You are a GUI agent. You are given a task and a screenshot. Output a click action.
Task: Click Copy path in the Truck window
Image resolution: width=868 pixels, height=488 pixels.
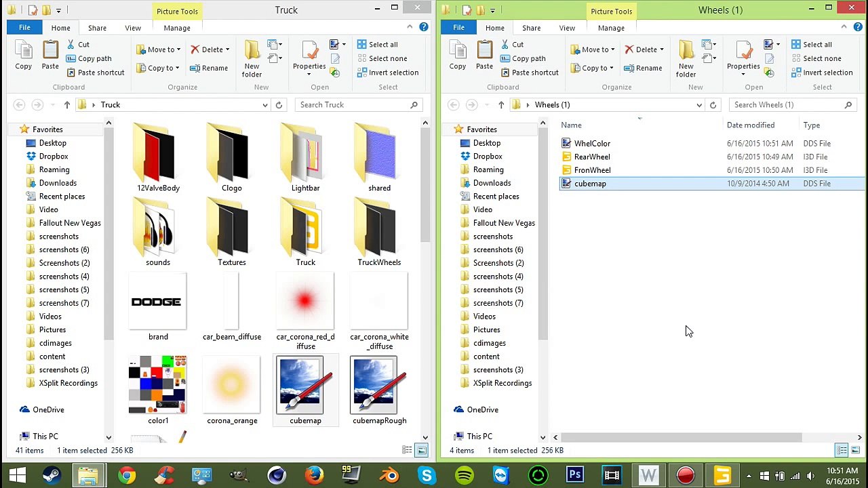(89, 58)
